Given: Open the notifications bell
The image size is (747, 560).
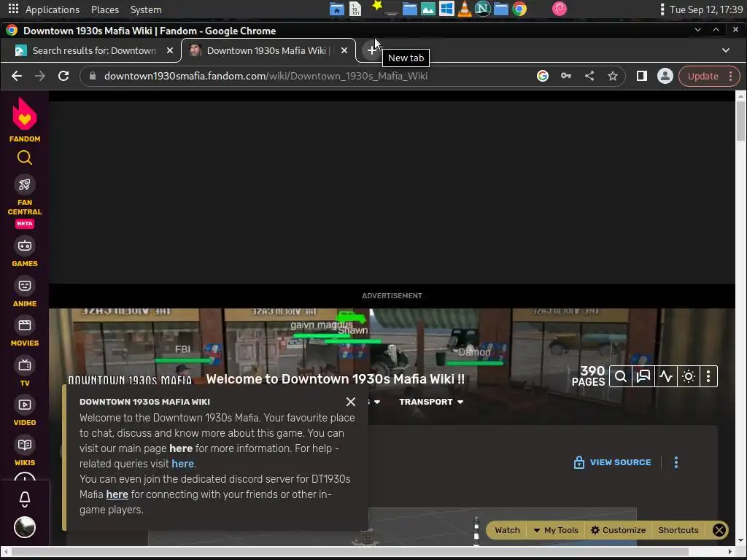Looking at the screenshot, I should [25, 499].
